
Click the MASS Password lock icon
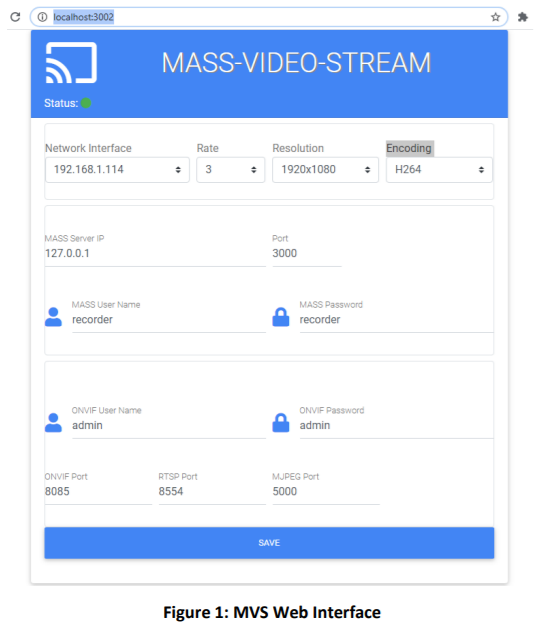pyautogui.click(x=281, y=317)
